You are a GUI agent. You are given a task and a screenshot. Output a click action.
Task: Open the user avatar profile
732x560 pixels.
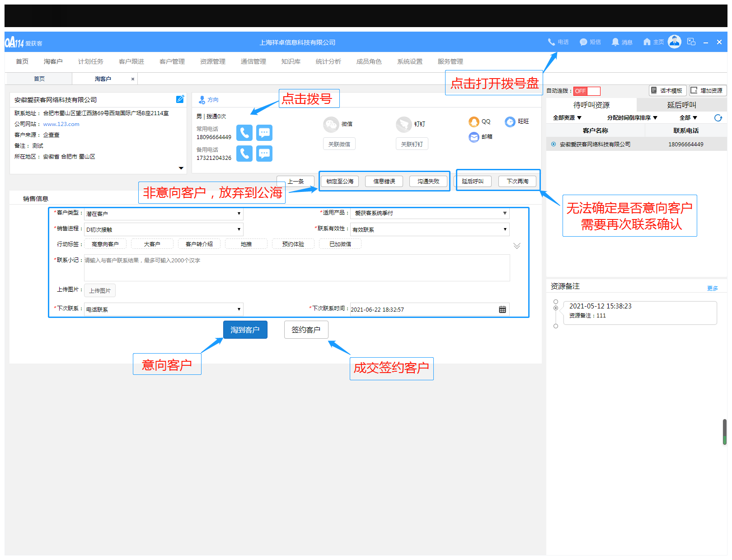pyautogui.click(x=674, y=42)
